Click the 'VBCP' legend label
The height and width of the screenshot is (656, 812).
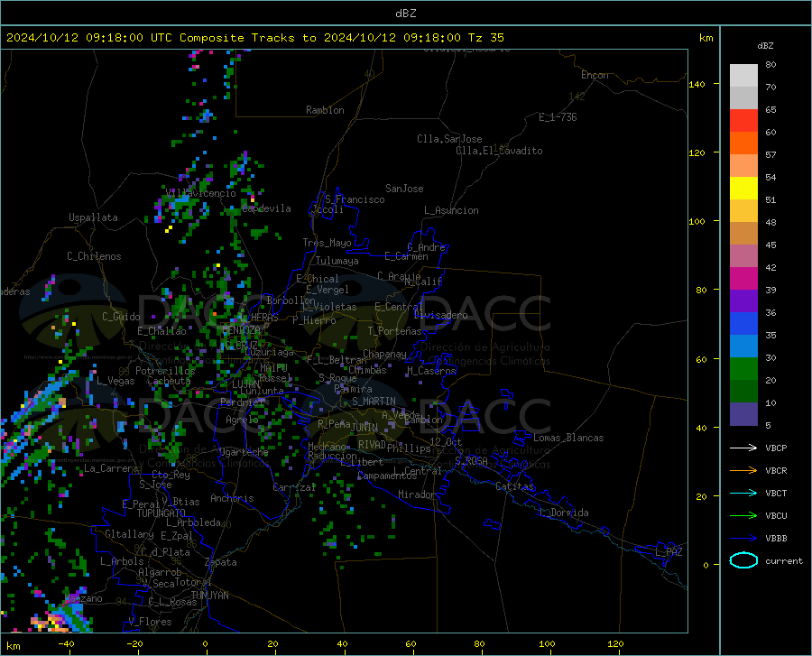776,448
